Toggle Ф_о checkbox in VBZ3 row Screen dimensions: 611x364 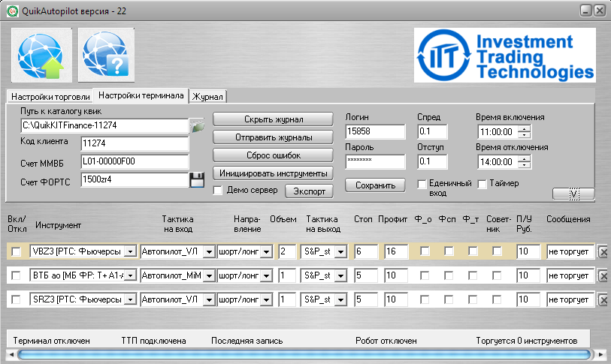[425, 251]
